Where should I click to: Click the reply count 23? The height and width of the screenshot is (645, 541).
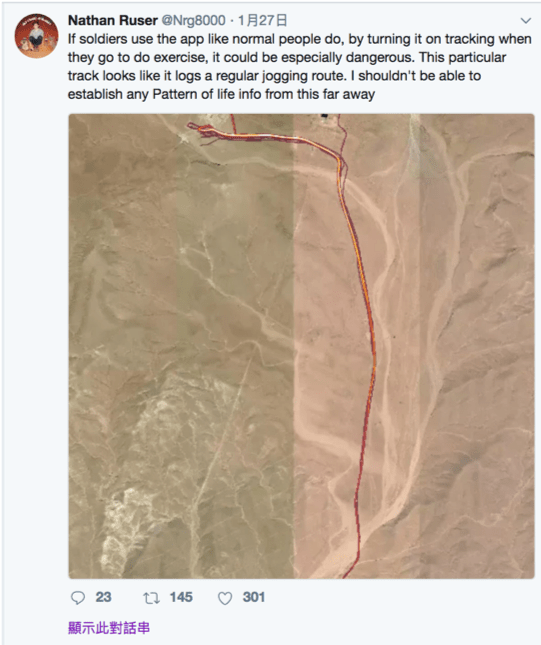coord(104,597)
